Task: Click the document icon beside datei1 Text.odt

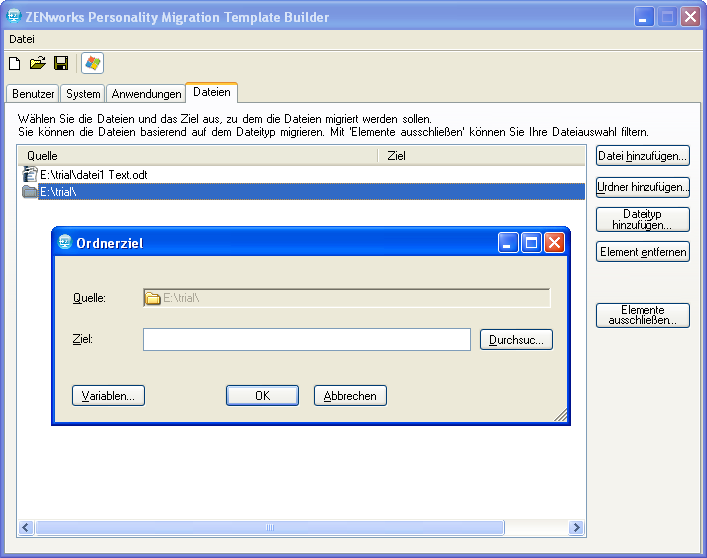Action: click(x=30, y=174)
